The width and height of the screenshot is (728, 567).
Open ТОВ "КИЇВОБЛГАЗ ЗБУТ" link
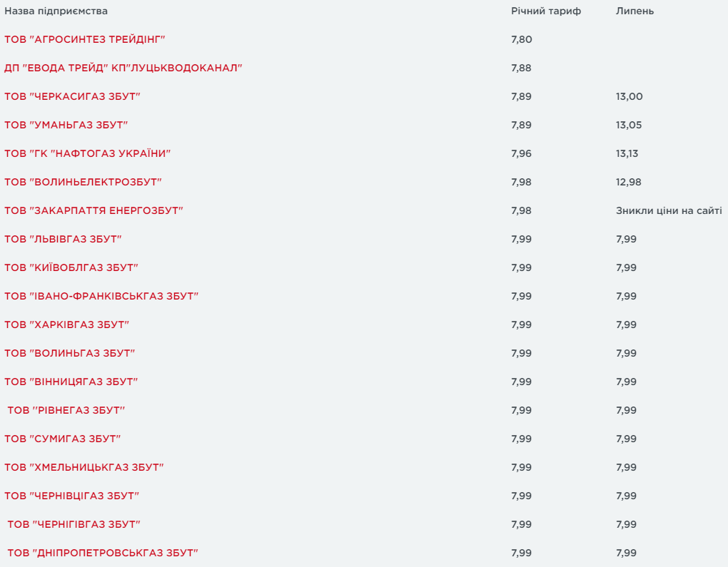71,267
